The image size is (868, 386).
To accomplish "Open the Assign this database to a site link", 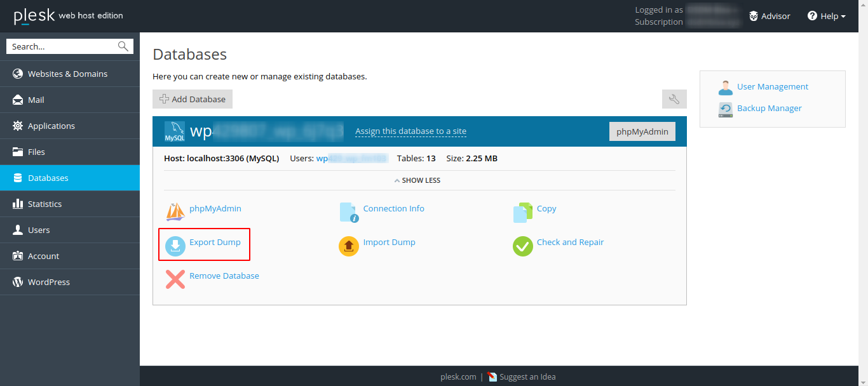I will [410, 131].
